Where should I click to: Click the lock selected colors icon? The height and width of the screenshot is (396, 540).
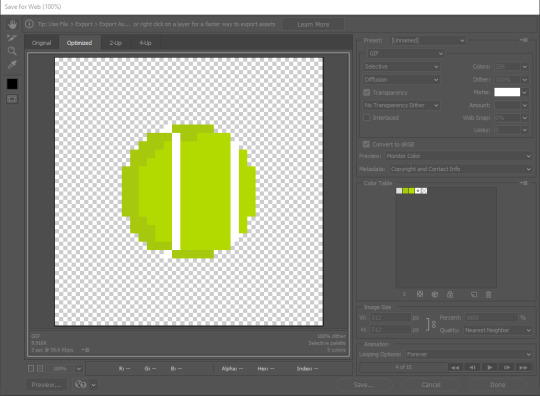pos(450,294)
